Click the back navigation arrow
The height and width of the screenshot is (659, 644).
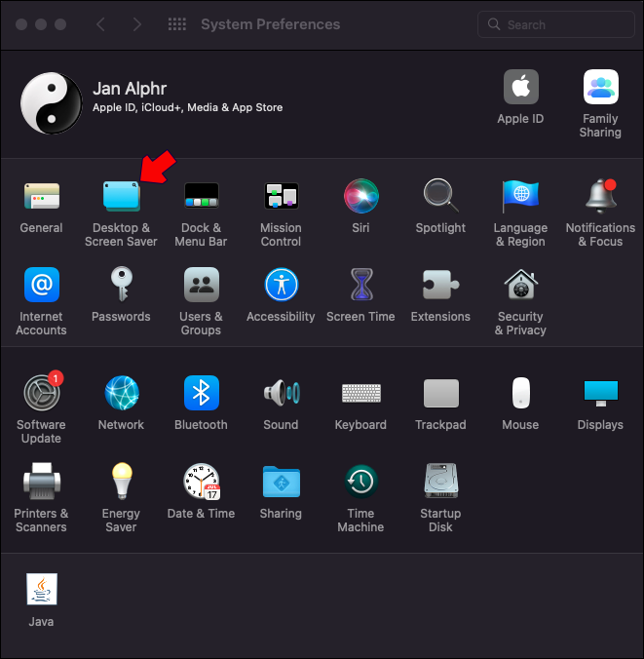(x=100, y=24)
